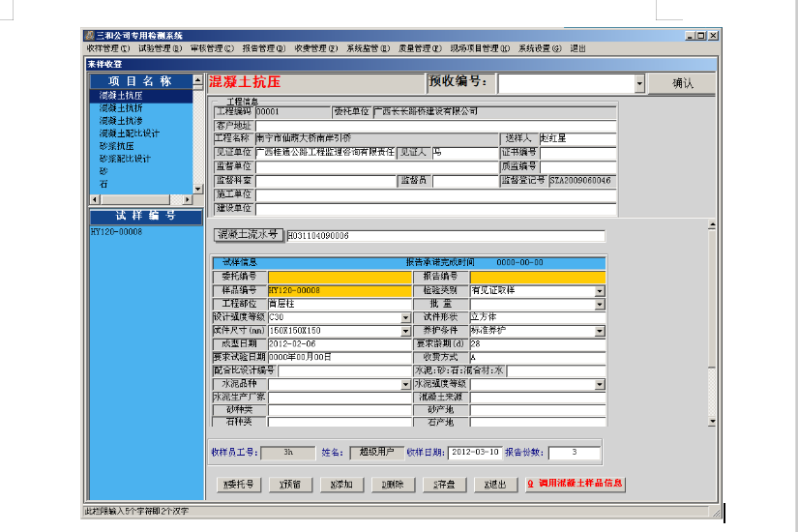Click the S存盘 save button
This screenshot has height=532, width=798.
(x=444, y=485)
